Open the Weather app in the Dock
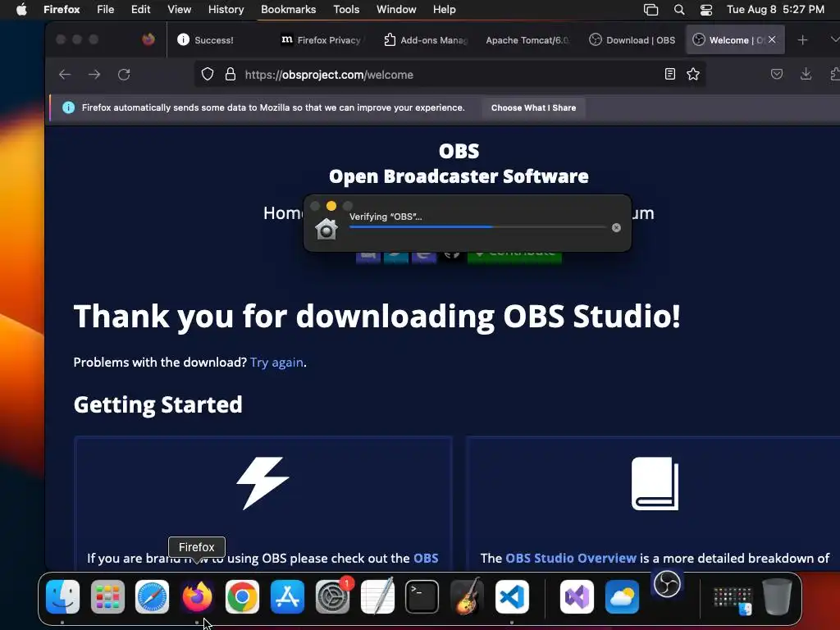This screenshot has height=630, width=840. tap(622, 596)
